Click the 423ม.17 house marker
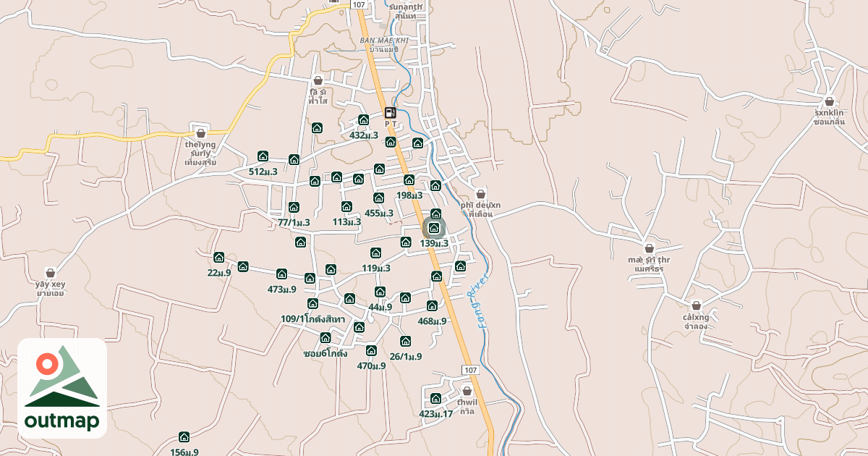 tap(435, 398)
